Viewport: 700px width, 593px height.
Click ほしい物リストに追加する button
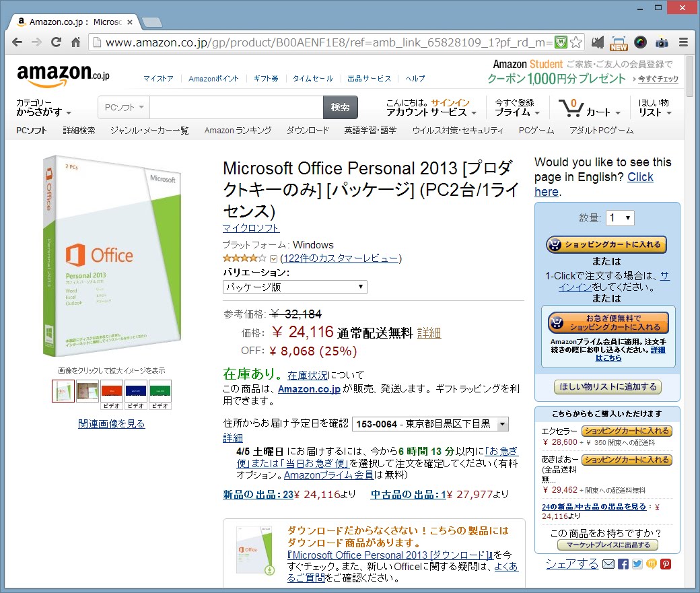click(608, 387)
